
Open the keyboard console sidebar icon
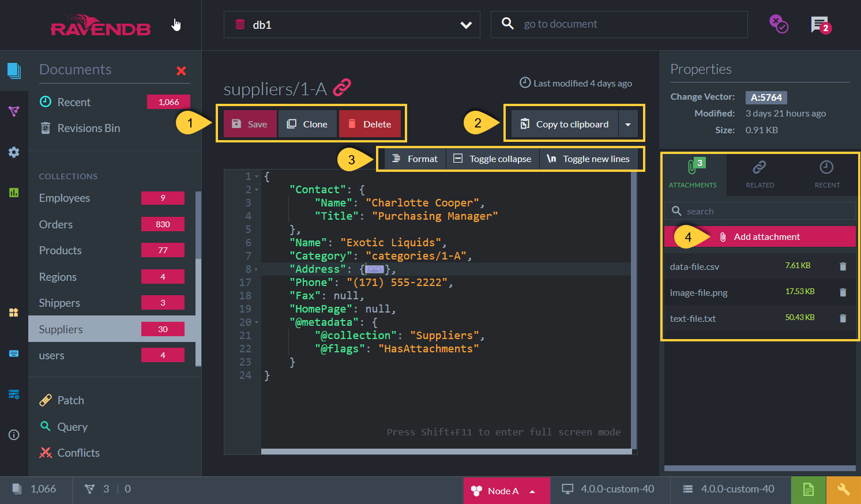pos(14,353)
